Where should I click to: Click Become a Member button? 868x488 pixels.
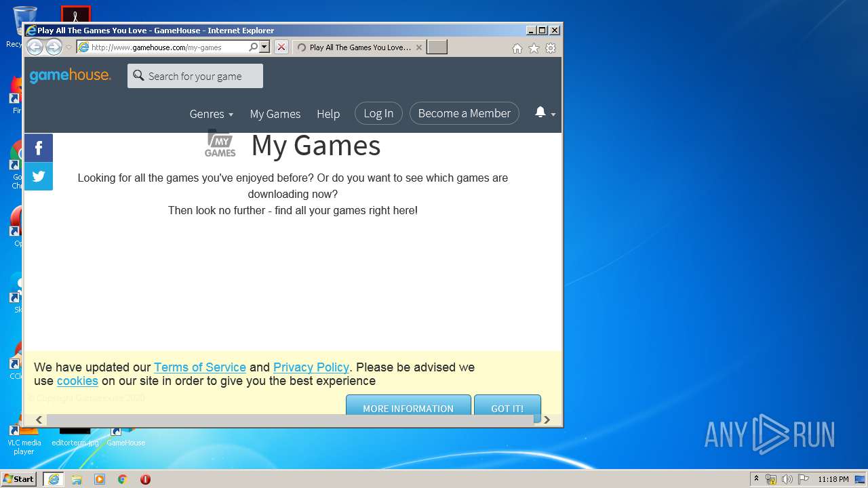[465, 113]
